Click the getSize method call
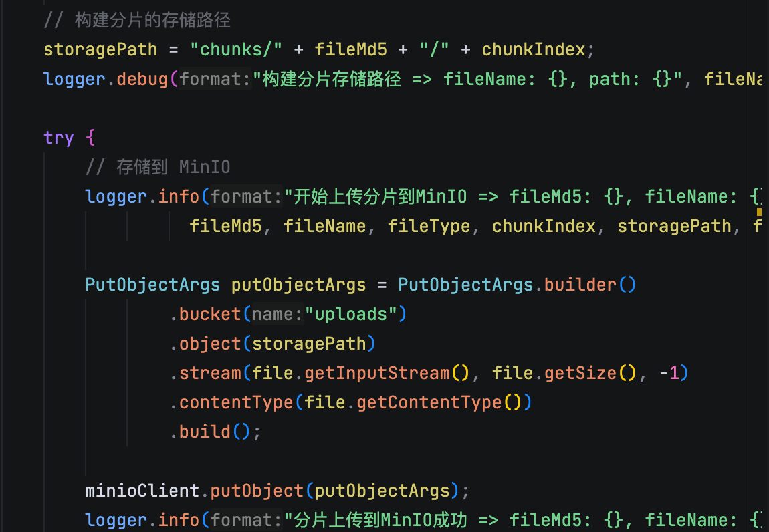 580,373
